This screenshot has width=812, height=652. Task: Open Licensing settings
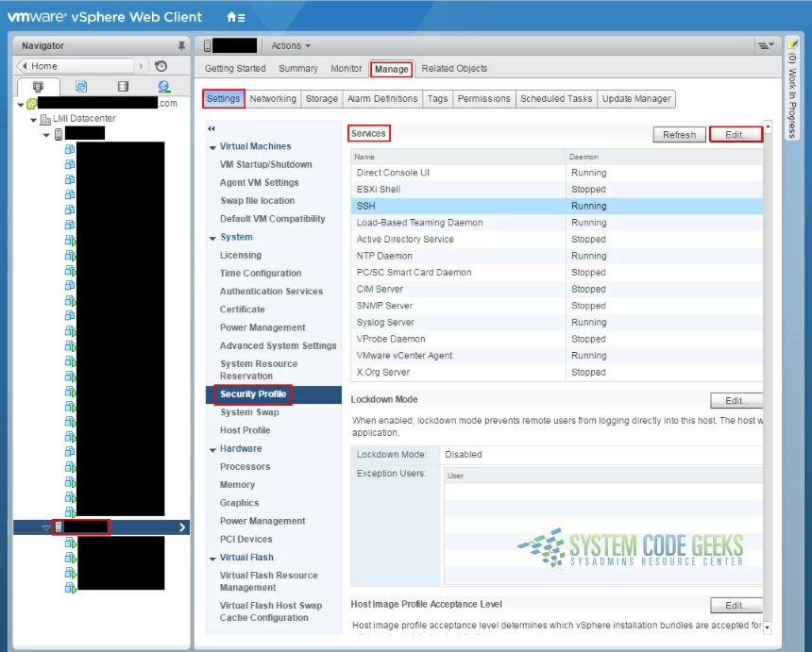(x=241, y=255)
